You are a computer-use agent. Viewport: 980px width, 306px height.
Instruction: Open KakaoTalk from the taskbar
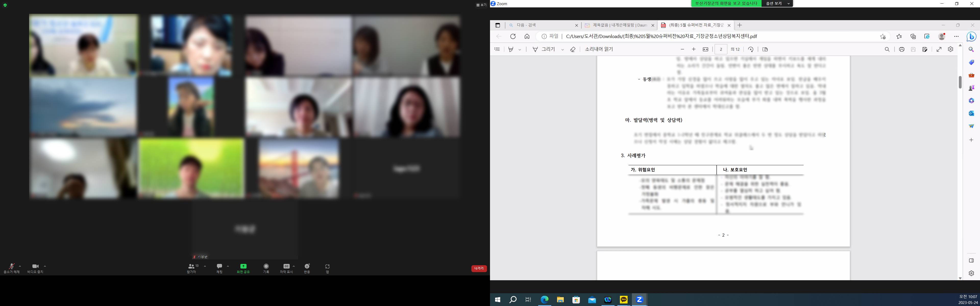point(623,300)
